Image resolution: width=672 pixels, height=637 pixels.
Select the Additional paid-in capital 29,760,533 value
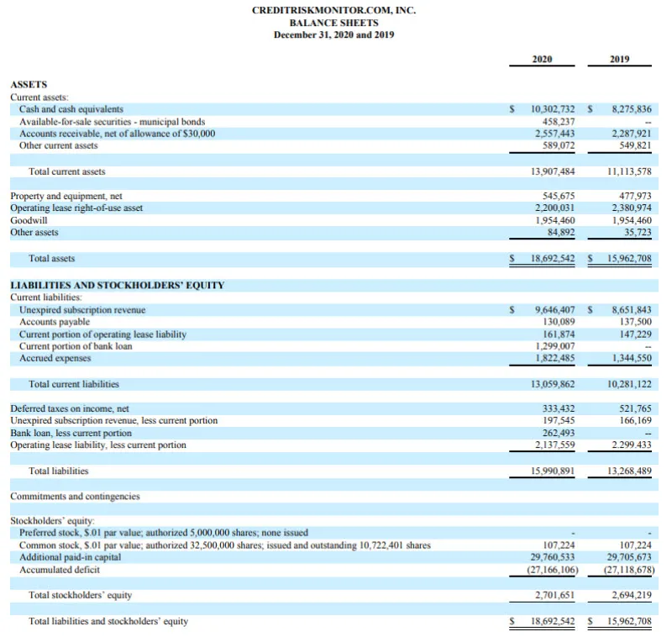553,557
